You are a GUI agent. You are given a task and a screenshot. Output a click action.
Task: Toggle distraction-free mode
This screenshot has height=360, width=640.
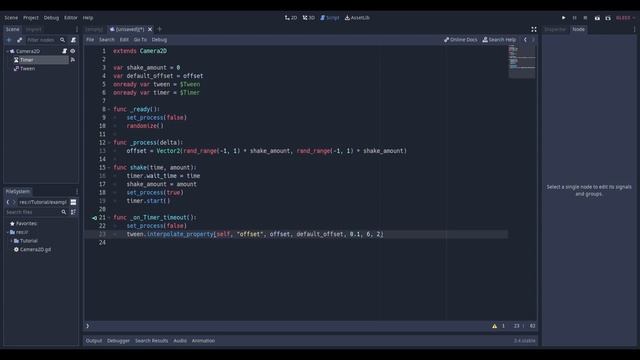533,29
